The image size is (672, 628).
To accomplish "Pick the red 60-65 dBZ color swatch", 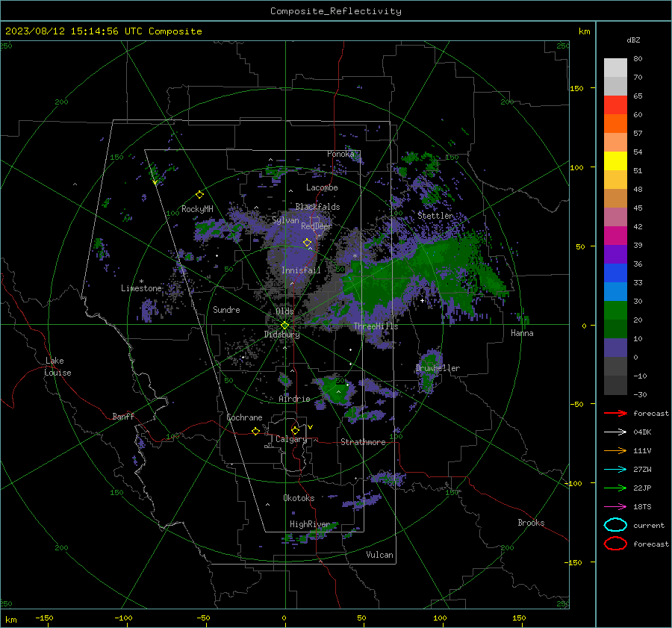I will tap(615, 105).
